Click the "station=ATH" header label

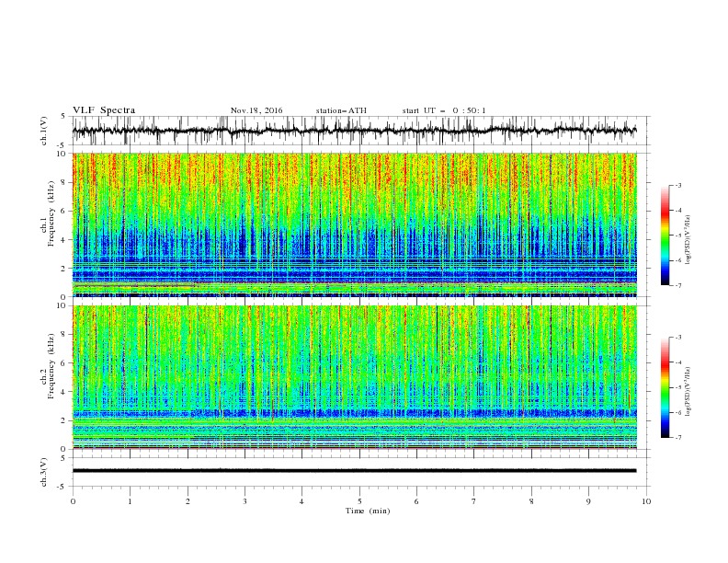coord(341,110)
